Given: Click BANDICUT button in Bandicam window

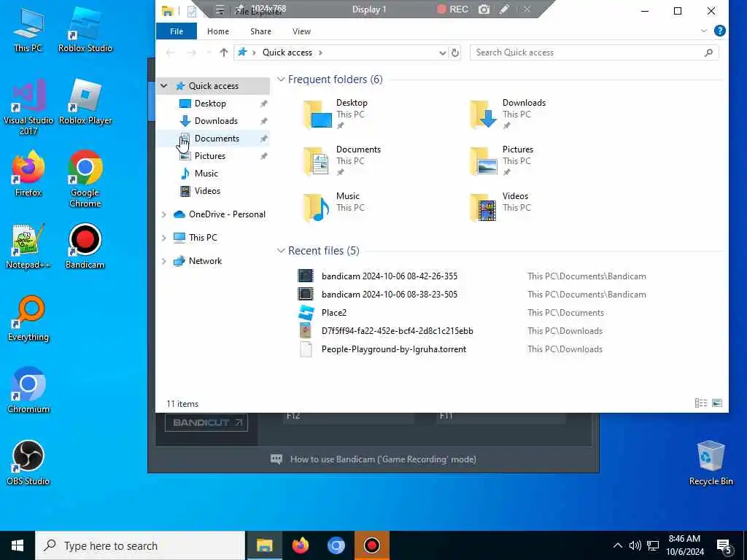Looking at the screenshot, I should (206, 422).
